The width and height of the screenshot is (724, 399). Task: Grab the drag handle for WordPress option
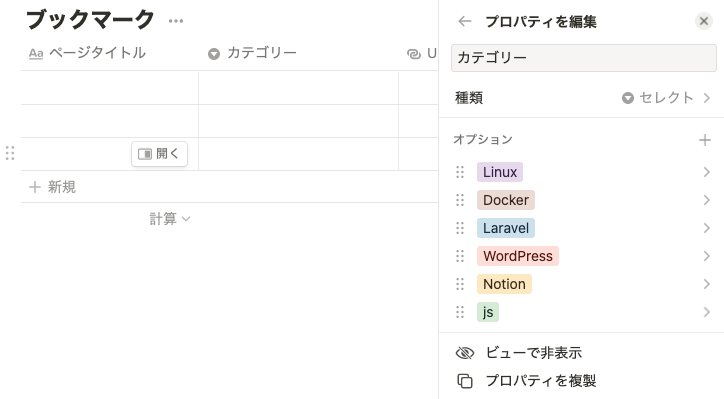[x=460, y=256]
